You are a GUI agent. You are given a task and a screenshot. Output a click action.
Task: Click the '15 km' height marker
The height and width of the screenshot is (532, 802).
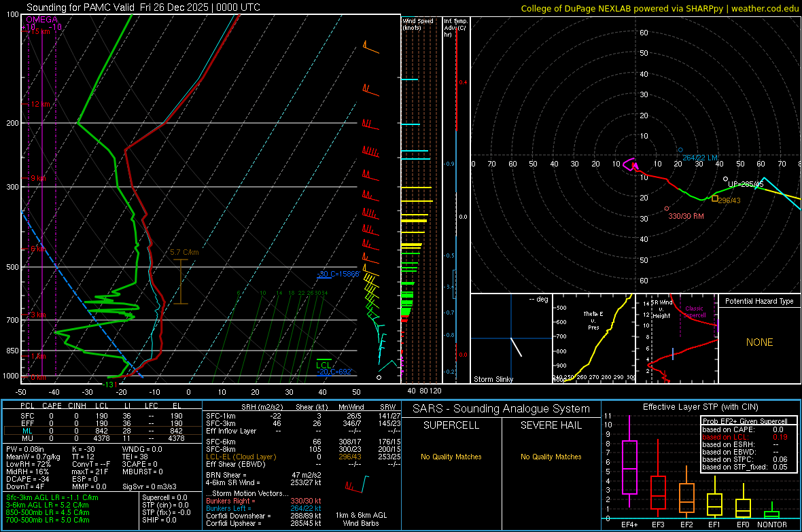coord(40,31)
